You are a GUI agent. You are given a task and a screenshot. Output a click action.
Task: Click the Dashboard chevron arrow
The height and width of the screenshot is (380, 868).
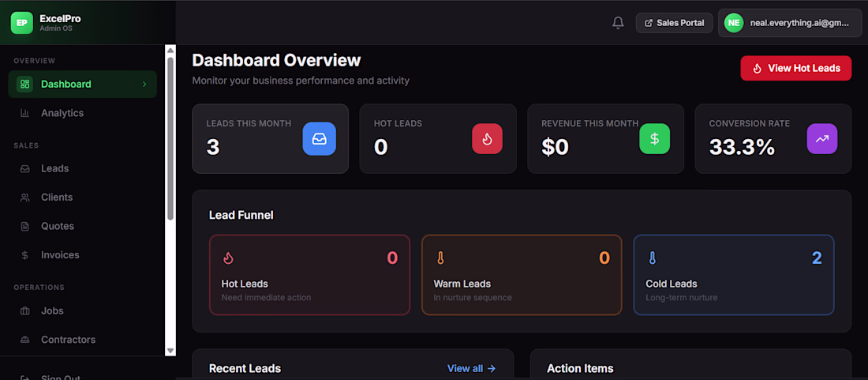pos(144,85)
